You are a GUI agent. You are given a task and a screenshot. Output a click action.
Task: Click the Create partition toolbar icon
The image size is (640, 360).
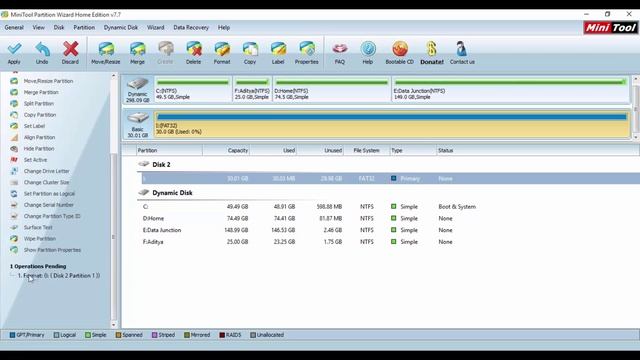166,49
